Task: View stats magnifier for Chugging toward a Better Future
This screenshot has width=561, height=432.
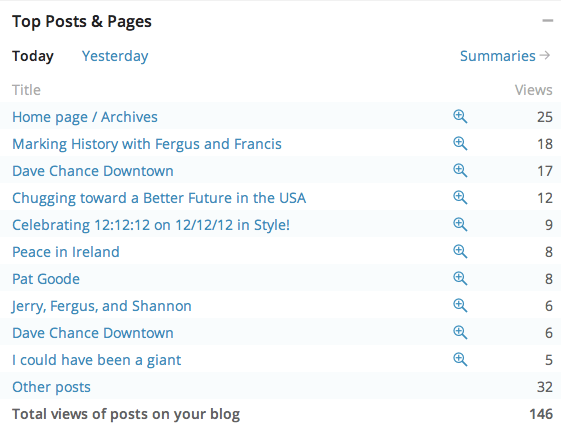Action: [460, 198]
